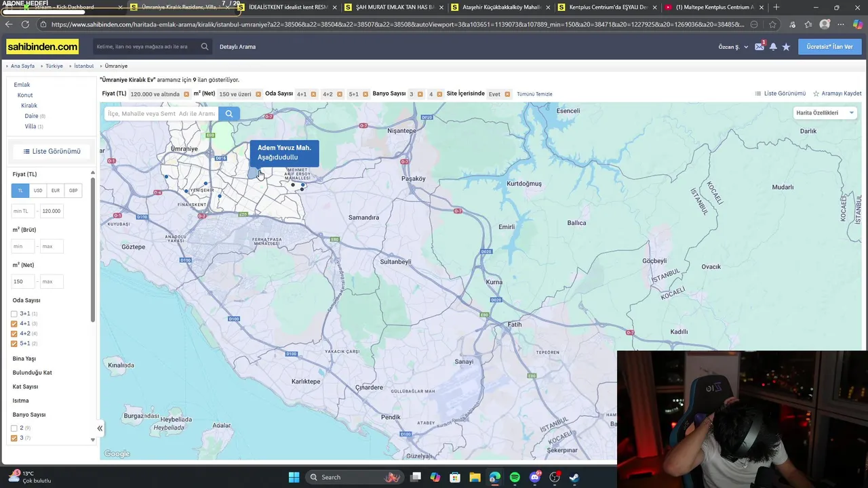Remove the 4+2 room filter chip
868x488 pixels.
340,94
